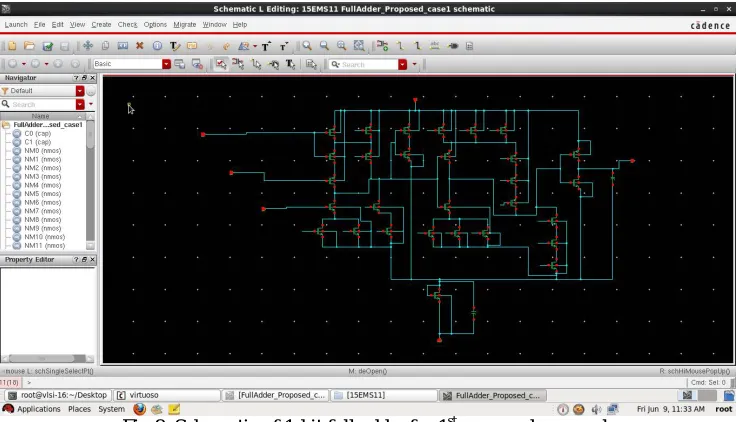Image resolution: width=738 pixels, height=422 pixels.
Task: Click the list sheet icon ending the top toolbar
Action: pos(469,46)
